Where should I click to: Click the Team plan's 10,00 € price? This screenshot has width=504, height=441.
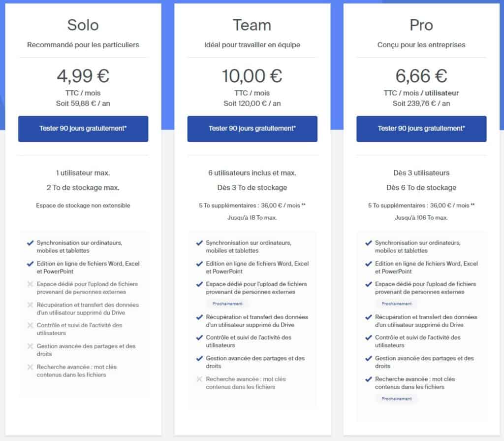252,76
